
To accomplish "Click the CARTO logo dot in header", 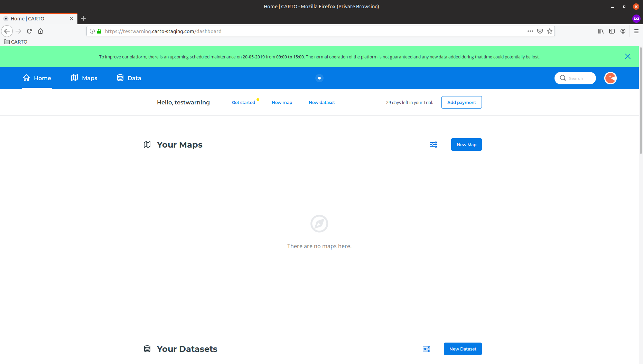I will [x=319, y=78].
